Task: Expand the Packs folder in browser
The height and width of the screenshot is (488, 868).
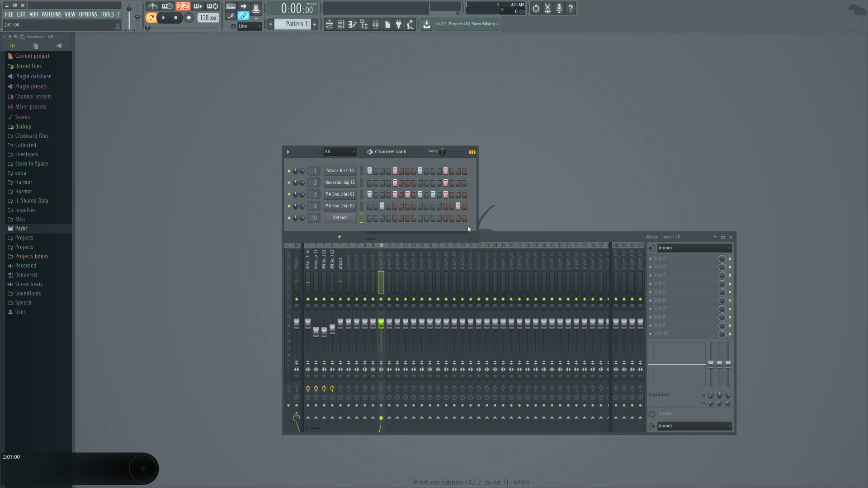Action: (x=21, y=228)
